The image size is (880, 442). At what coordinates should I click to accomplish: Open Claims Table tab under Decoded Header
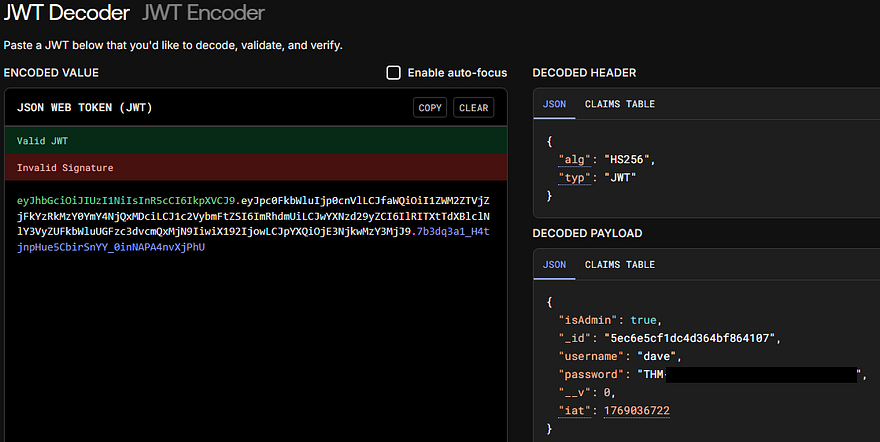coord(619,104)
